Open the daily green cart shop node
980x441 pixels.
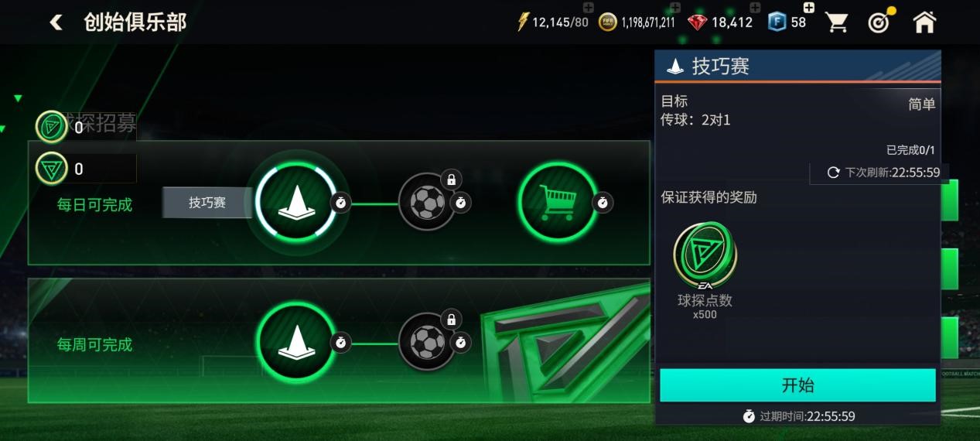pos(557,203)
